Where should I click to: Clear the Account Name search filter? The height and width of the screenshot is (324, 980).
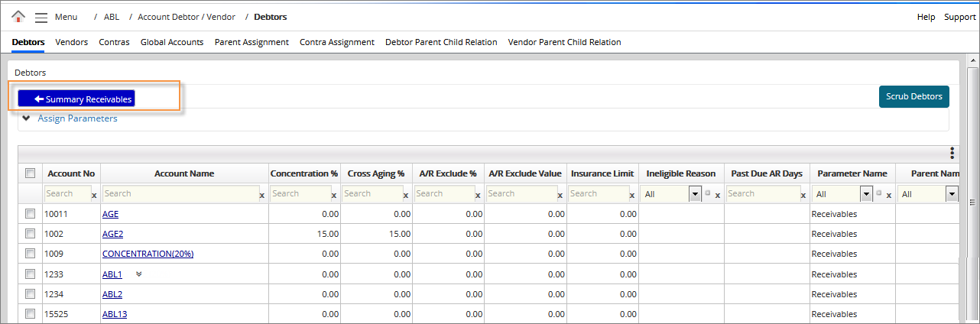click(261, 196)
